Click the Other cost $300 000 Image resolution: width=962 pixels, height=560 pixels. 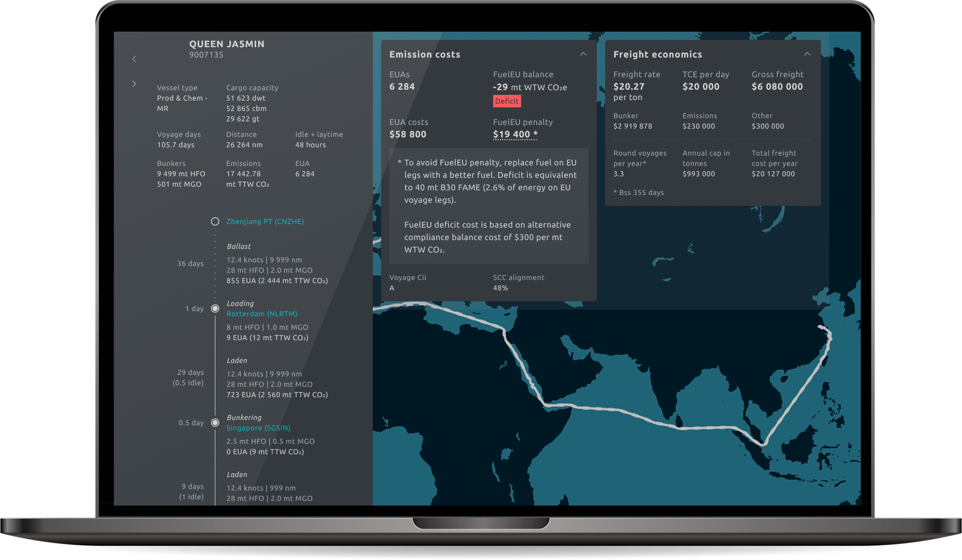click(x=768, y=126)
